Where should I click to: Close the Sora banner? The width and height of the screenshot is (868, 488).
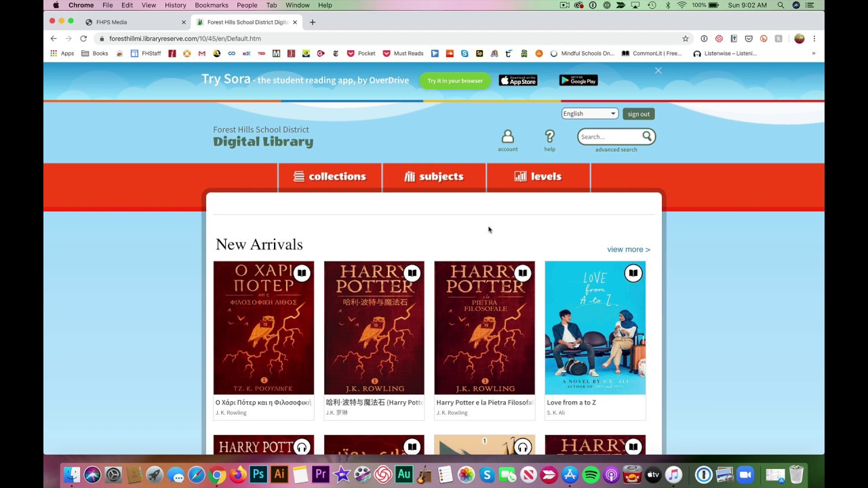point(658,70)
